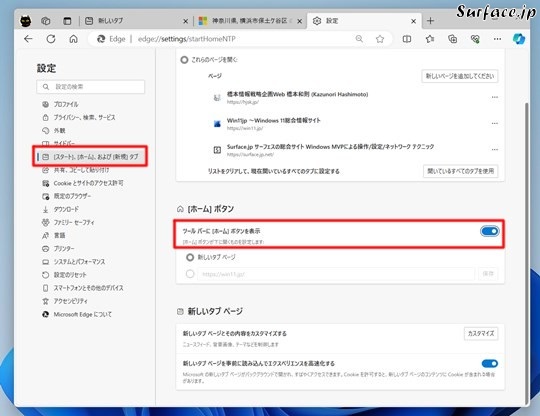Open スマートフォンとその他のデバイス settings
This screenshot has width=540, height=416.
tap(88, 288)
